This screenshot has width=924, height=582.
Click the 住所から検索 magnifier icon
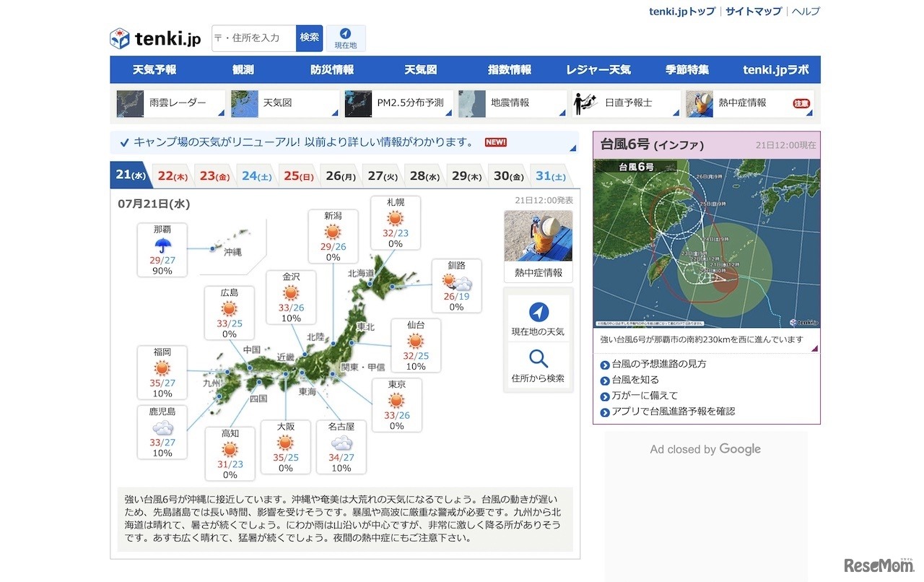tap(538, 359)
